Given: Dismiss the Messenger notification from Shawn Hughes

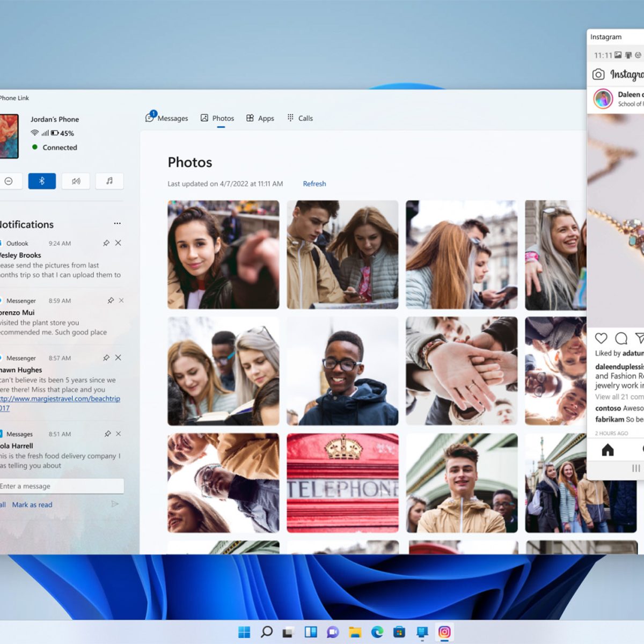Looking at the screenshot, I should pyautogui.click(x=118, y=357).
